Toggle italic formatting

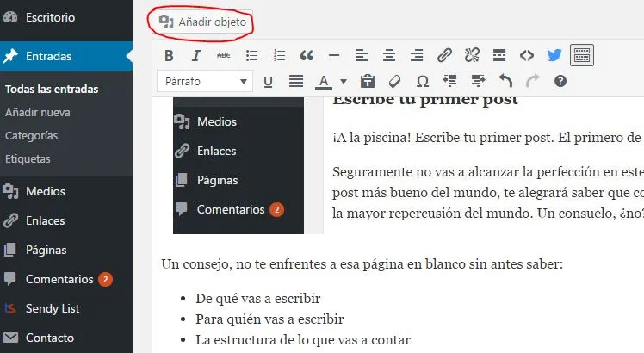[x=196, y=55]
